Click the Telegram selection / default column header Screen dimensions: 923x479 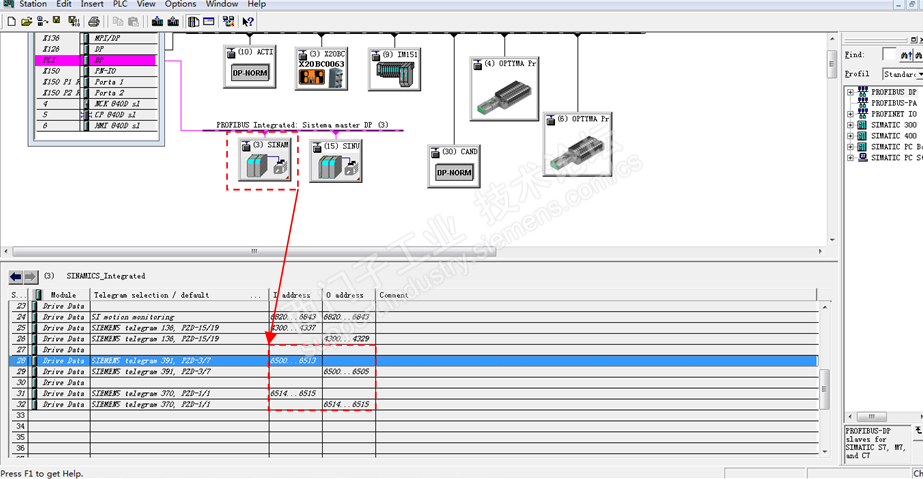(180, 295)
